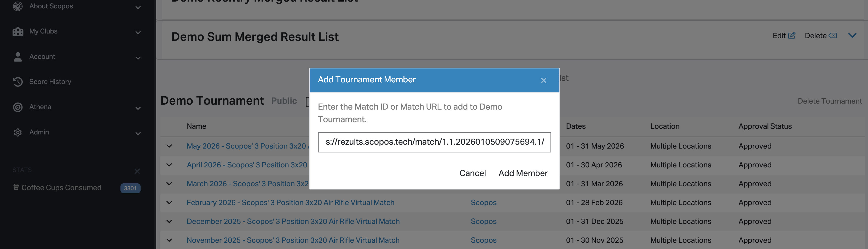The height and width of the screenshot is (249, 868).
Task: Expand the Account menu chevron
Action: [x=138, y=58]
